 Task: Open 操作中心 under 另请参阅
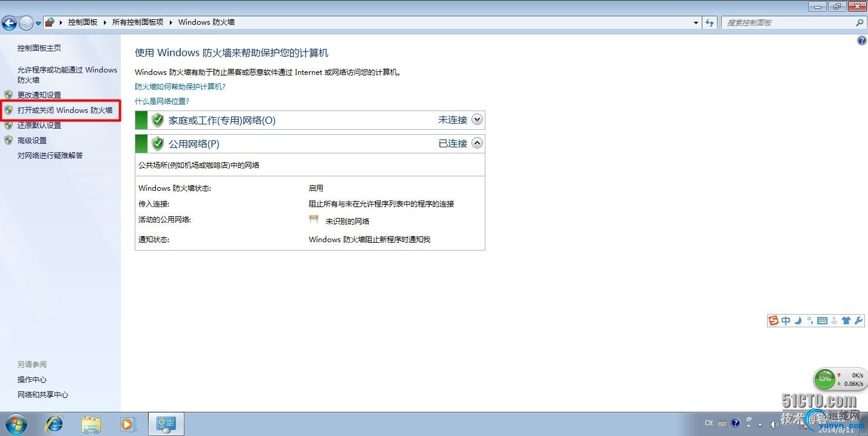point(32,380)
